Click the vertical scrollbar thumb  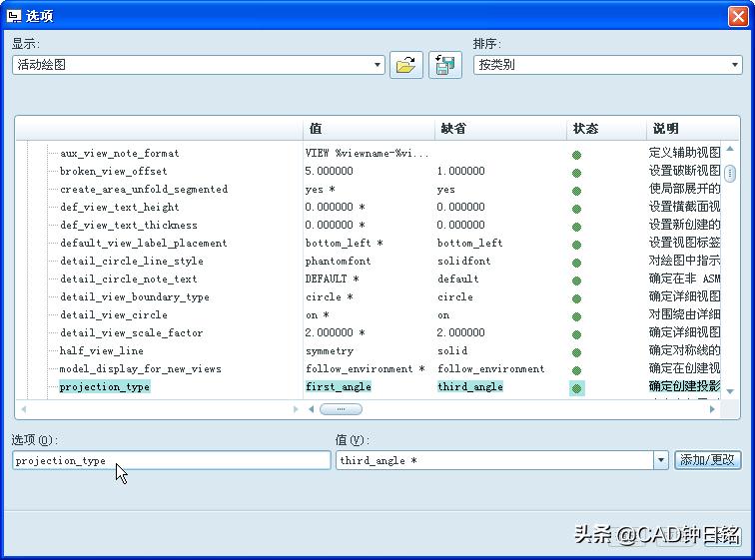[x=730, y=174]
